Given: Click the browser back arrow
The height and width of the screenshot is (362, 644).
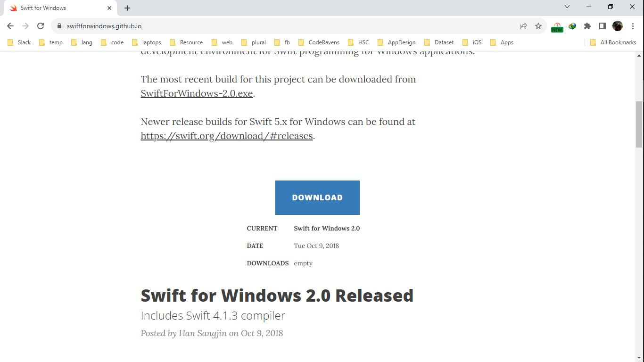Looking at the screenshot, I should (x=10, y=26).
